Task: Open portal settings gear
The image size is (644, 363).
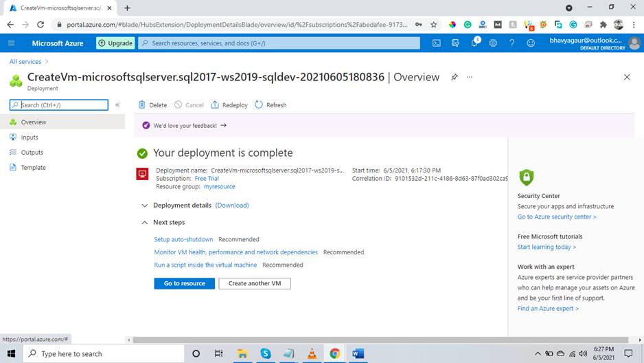Action: coord(493,43)
